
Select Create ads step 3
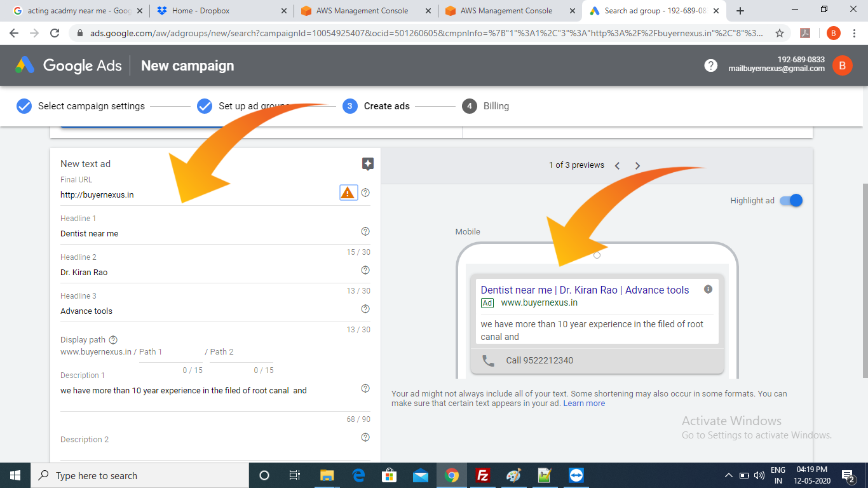[376, 106]
